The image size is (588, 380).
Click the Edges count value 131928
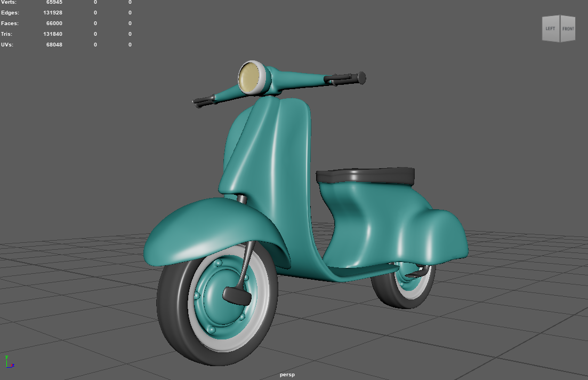click(x=52, y=13)
